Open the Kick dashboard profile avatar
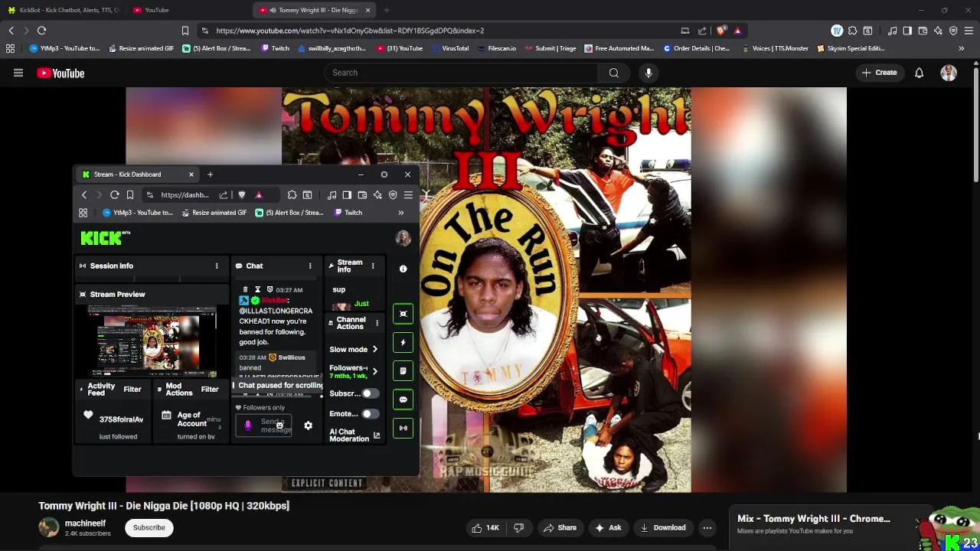 [403, 238]
